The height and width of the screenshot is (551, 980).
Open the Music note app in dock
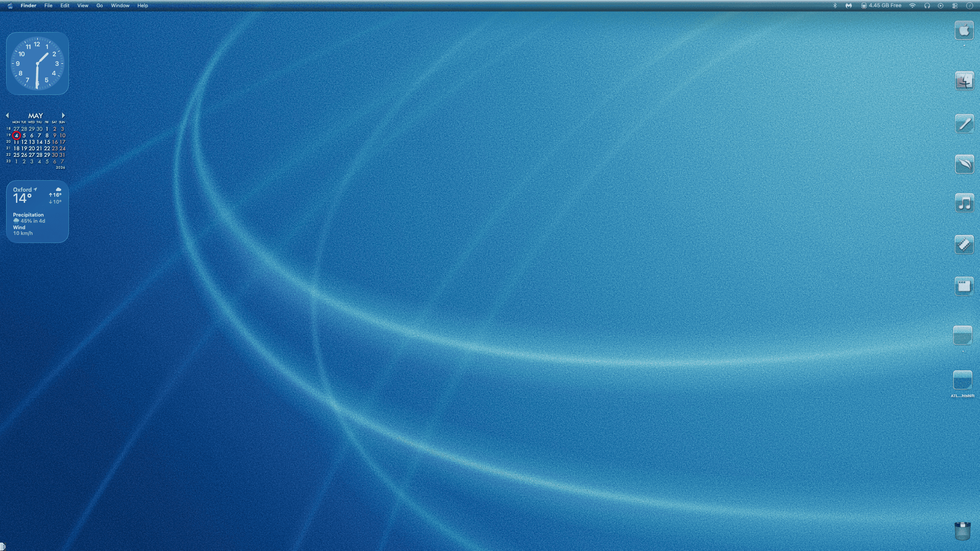[964, 203]
